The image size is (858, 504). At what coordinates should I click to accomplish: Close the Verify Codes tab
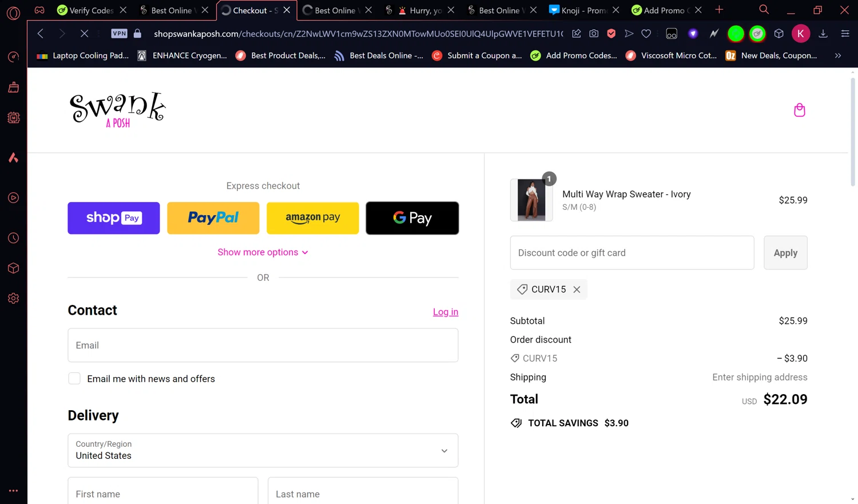(x=123, y=10)
